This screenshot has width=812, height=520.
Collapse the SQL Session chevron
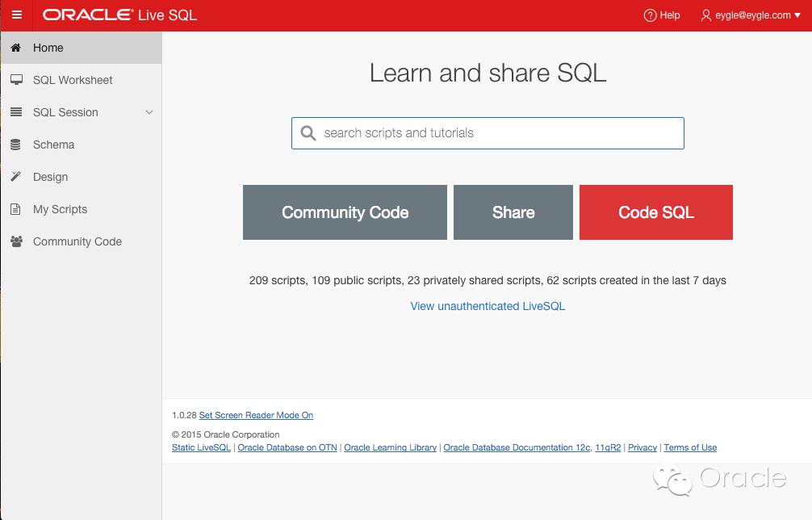click(x=149, y=112)
